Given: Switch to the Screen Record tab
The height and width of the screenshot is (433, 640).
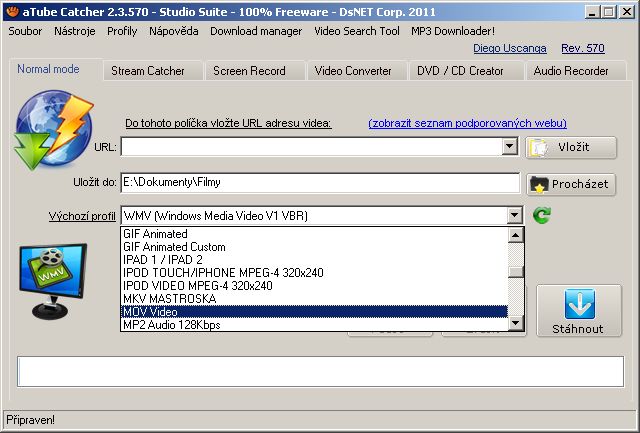Looking at the screenshot, I should pyautogui.click(x=254, y=71).
